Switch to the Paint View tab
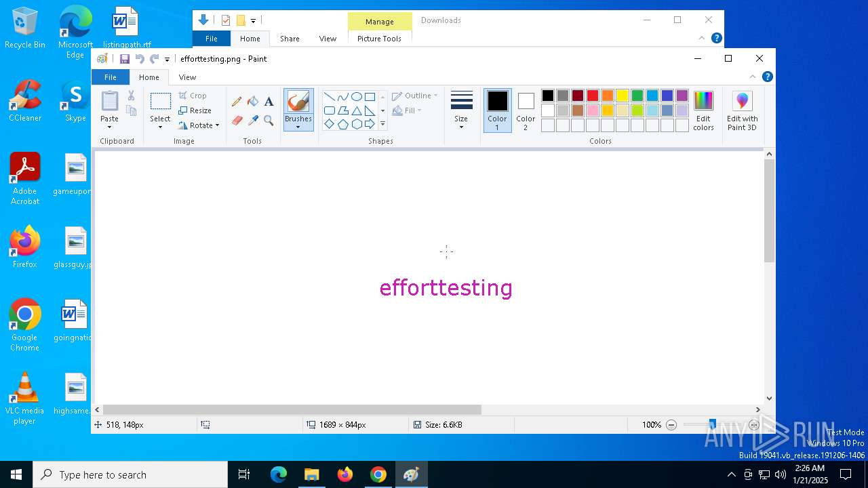 click(187, 77)
